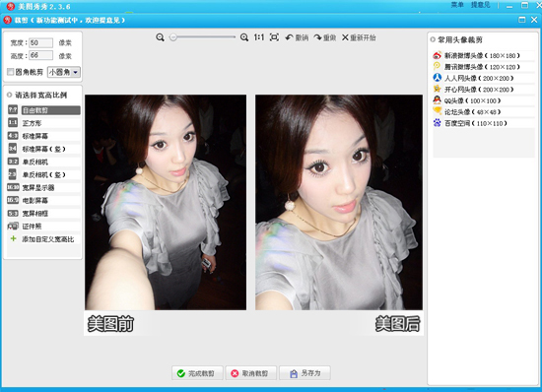Choose 开心网头像 200×200 preset
The image size is (542, 392).
pyautogui.click(x=483, y=89)
